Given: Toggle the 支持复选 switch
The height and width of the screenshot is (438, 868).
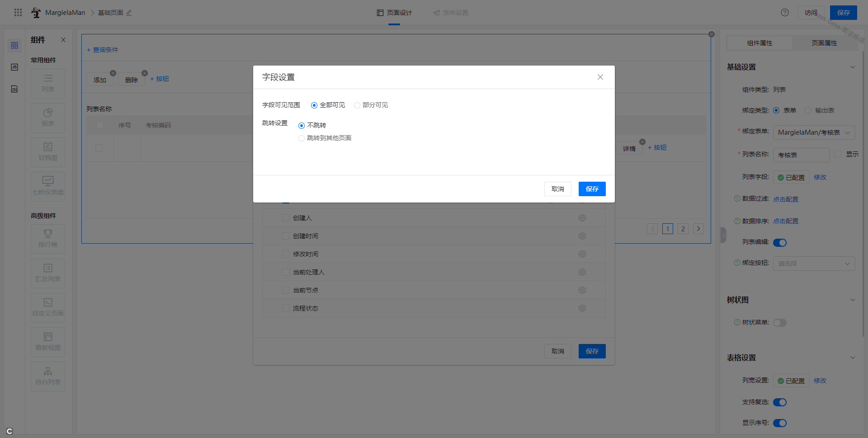Looking at the screenshot, I should tap(780, 402).
